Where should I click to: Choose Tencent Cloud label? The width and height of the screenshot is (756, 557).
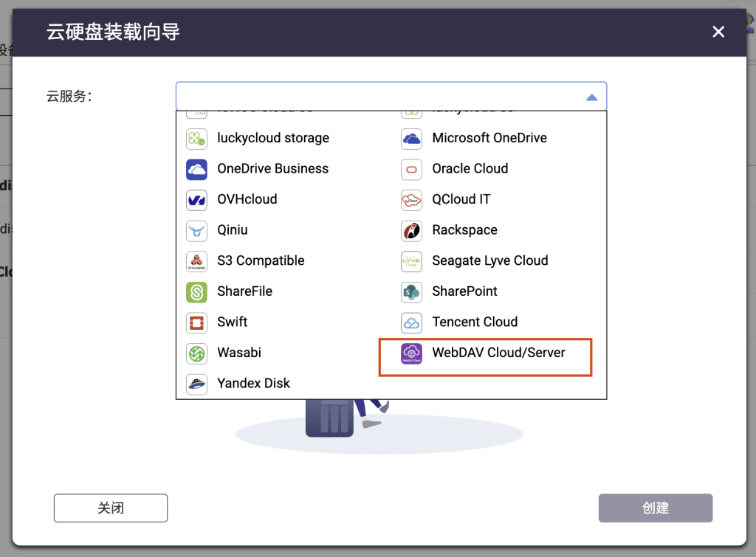[x=475, y=322]
